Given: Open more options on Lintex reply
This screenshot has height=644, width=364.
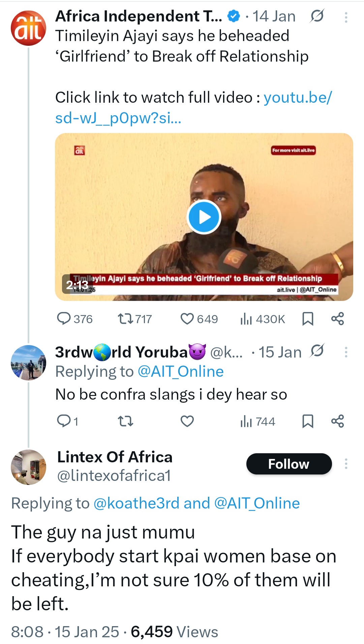Looking at the screenshot, I should click(x=346, y=464).
